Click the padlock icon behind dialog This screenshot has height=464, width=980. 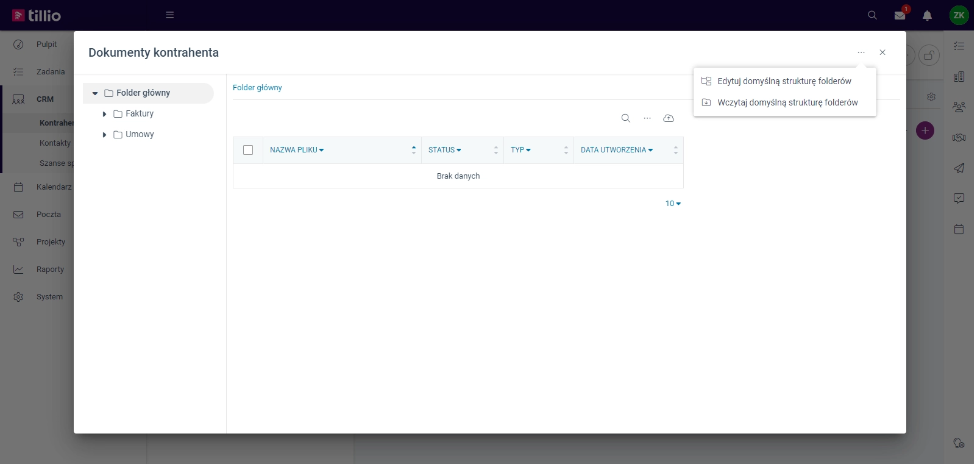click(929, 56)
